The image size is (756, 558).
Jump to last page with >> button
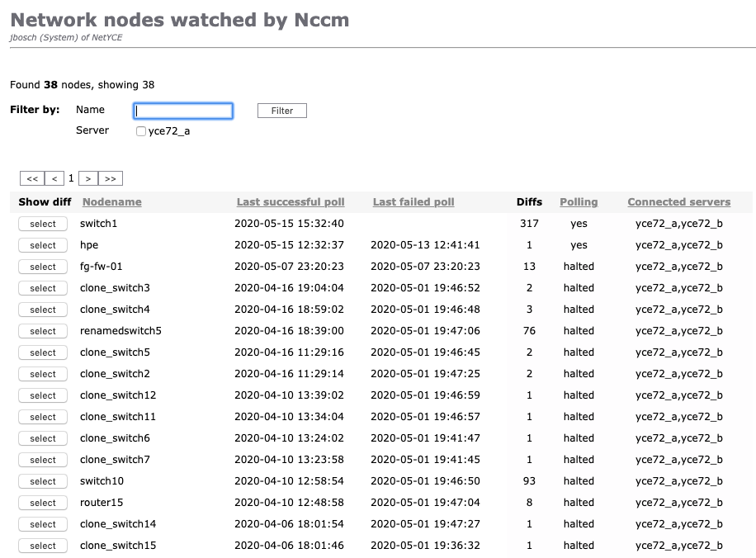111,178
